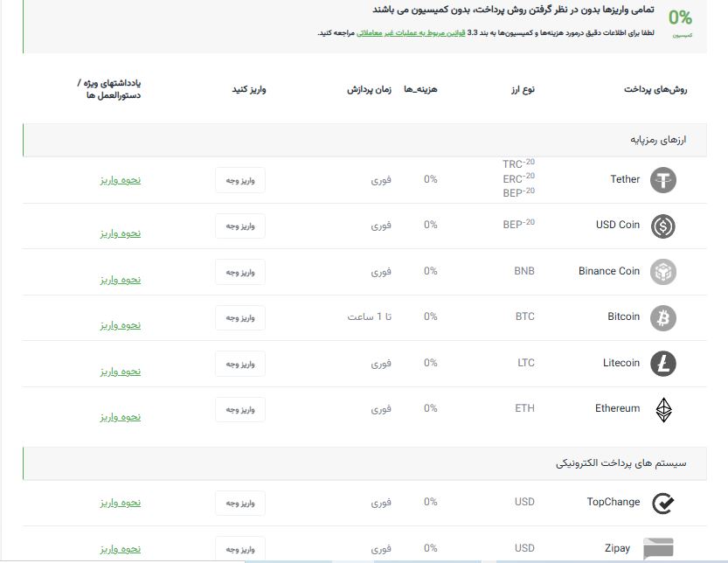
Task: Click the Litecoin logo icon
Action: 663,364
